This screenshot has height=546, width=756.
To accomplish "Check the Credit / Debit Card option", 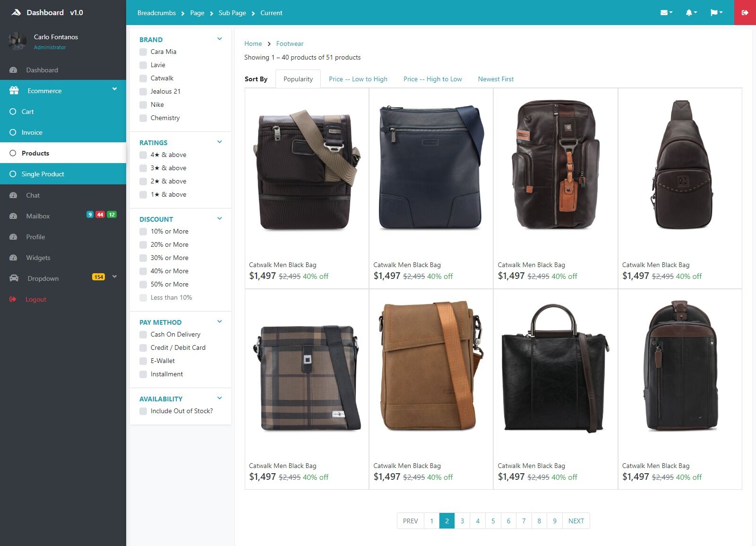I will 143,348.
